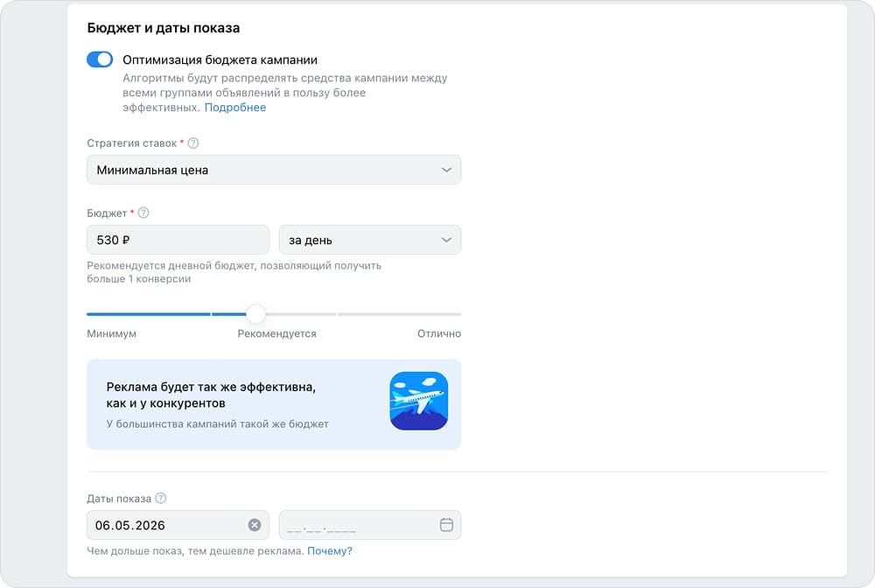
Task: Click the Рекомендуется slider label
Action: point(276,333)
